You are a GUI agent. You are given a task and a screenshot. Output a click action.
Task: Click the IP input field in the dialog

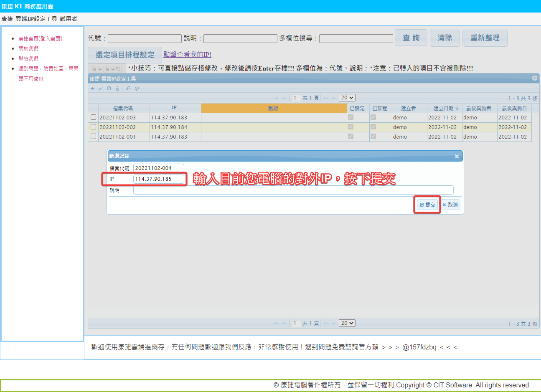click(x=158, y=179)
